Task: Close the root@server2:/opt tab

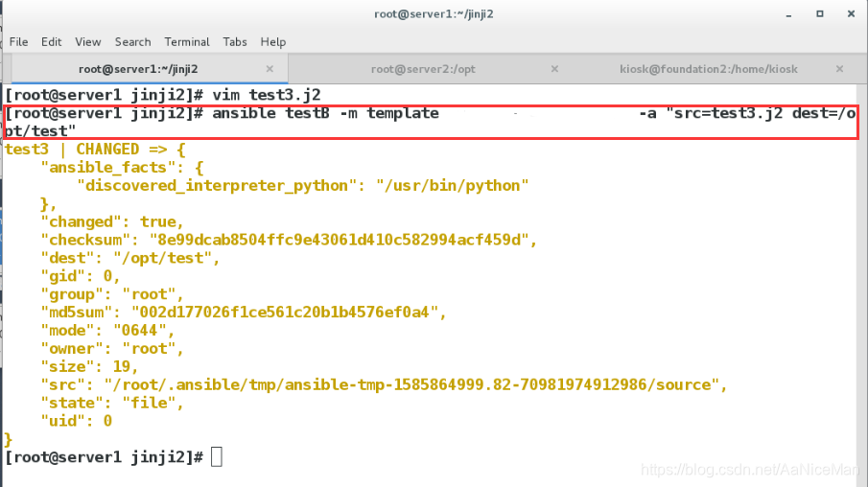Action: tap(554, 69)
